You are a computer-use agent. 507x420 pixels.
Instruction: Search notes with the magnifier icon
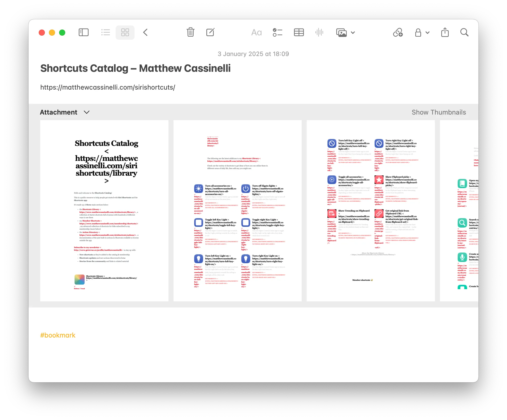[x=464, y=33]
